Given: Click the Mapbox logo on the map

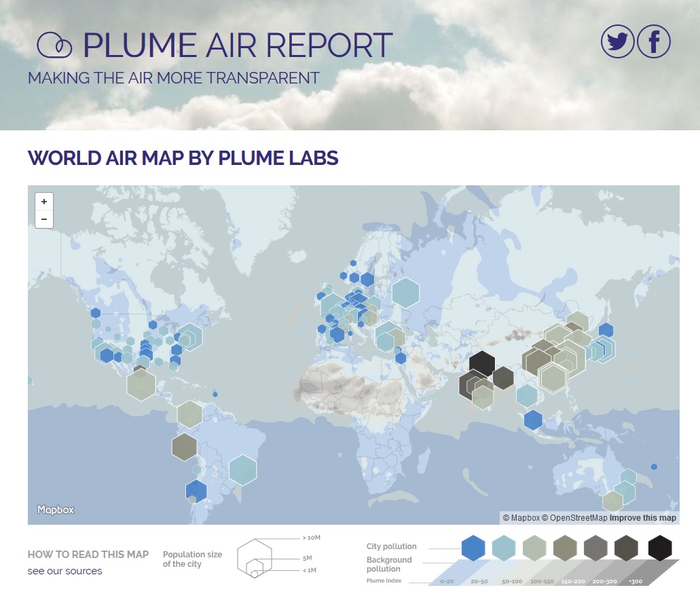Looking at the screenshot, I should coord(56,510).
